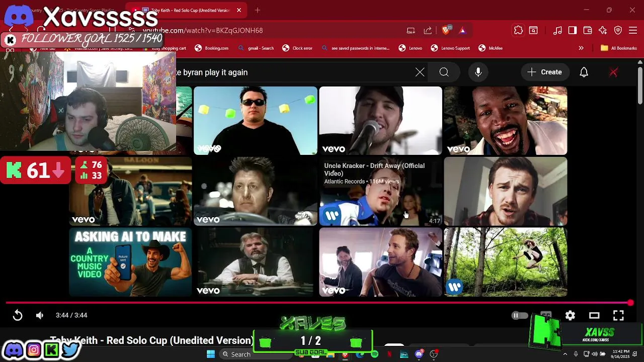Open the Windows Start menu
Screen dimensions: 644x362
(x=211, y=354)
